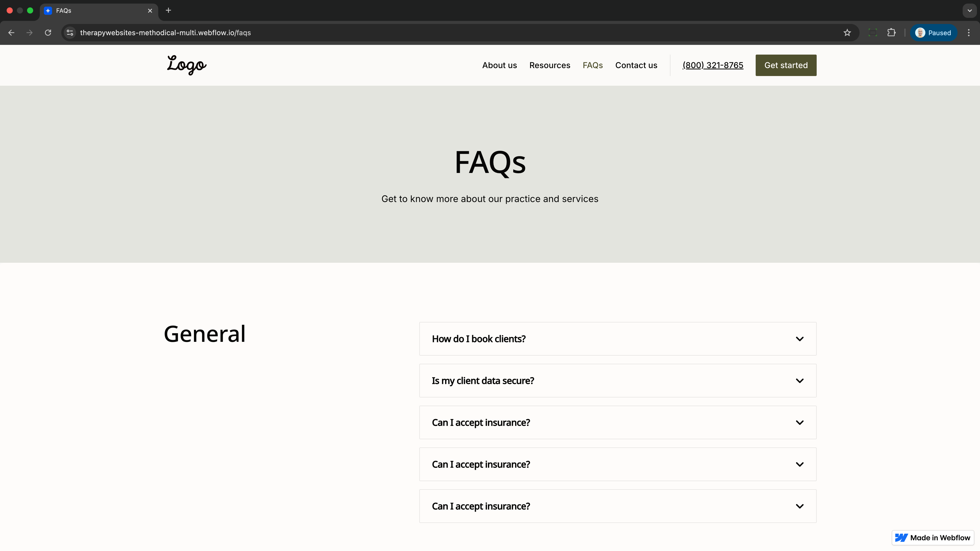Screen dimensions: 980x551
Task: Open the Resources nav item
Action: [549, 65]
